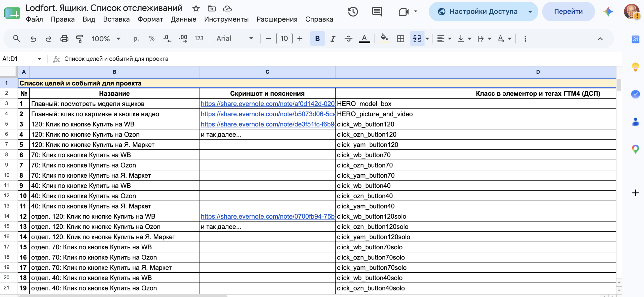The width and height of the screenshot is (644, 297).
Task: Open the account profile avatar
Action: tap(631, 12)
